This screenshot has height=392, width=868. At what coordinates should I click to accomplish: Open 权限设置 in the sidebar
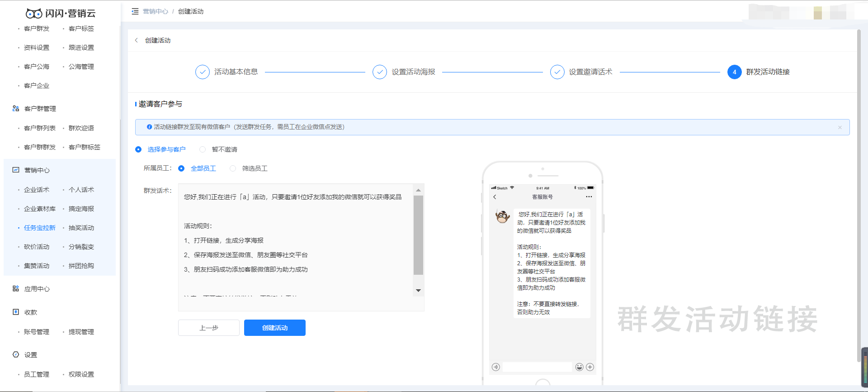click(x=81, y=374)
